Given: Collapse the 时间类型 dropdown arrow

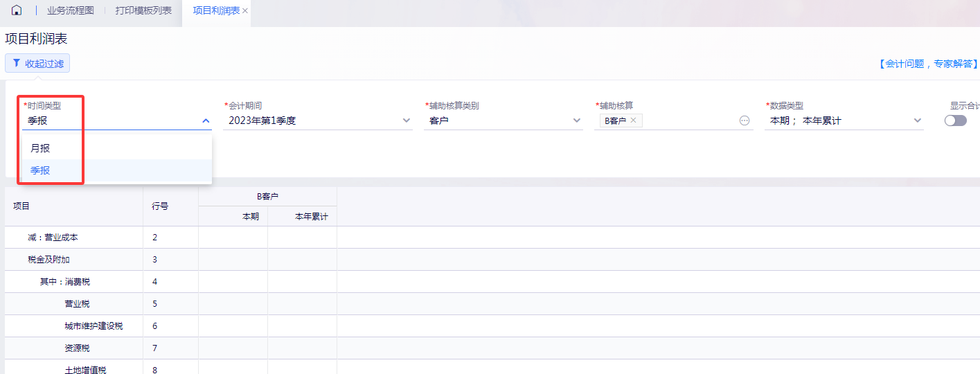Looking at the screenshot, I should tap(206, 121).
